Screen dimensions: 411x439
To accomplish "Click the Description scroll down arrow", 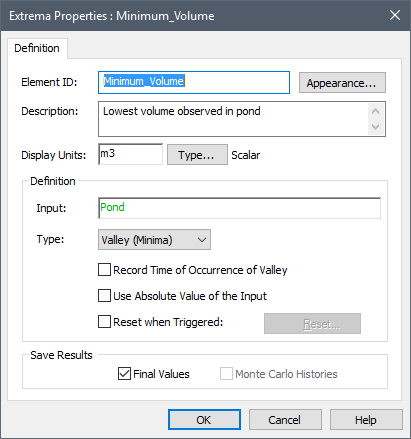I will (376, 127).
